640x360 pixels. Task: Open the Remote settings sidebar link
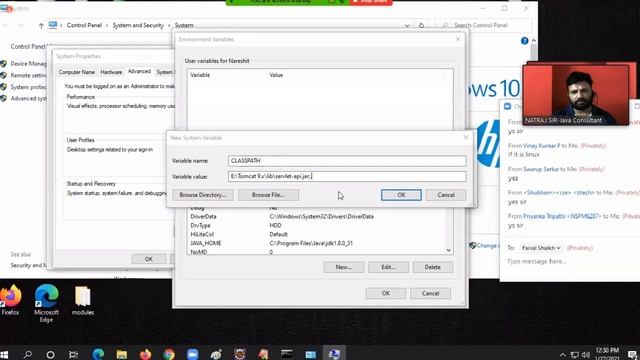(x=28, y=76)
